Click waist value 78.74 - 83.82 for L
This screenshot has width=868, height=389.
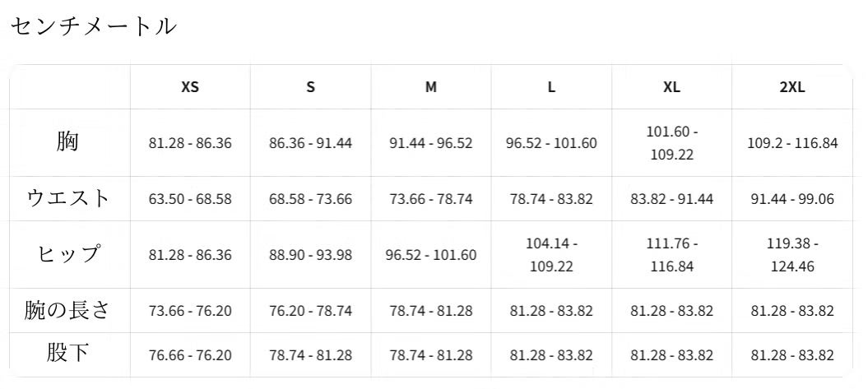click(551, 199)
